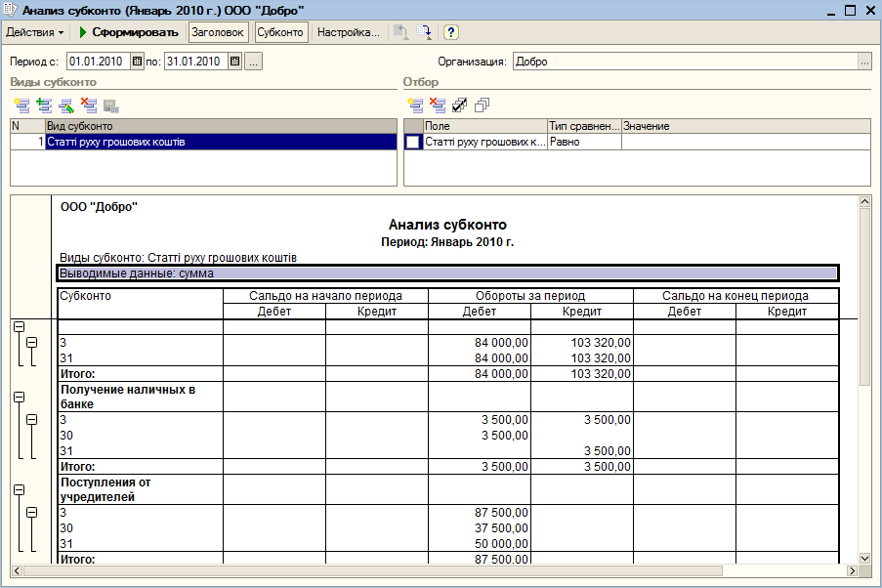Click the Сальдо на начало периода header
This screenshot has width=882, height=588.
tap(325, 295)
